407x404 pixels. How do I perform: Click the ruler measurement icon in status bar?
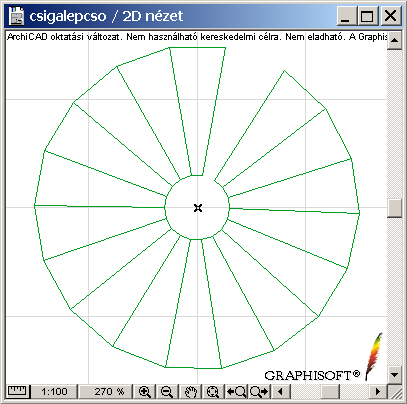[17, 391]
